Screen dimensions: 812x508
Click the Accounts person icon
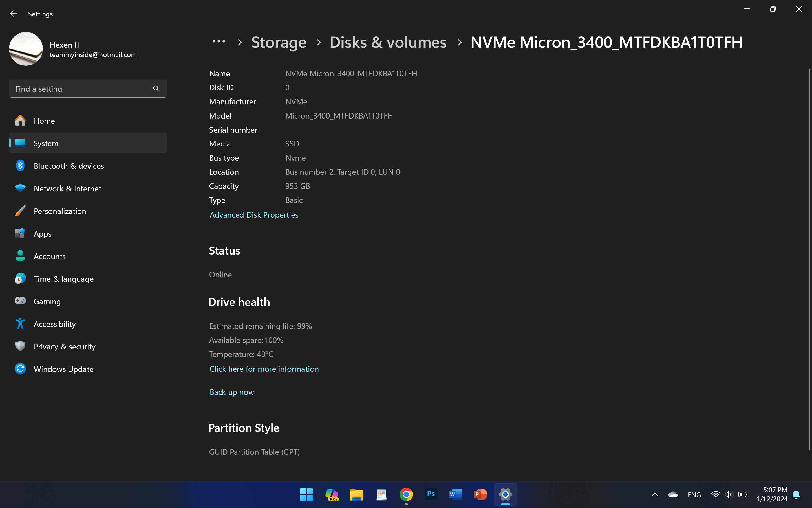coord(20,256)
